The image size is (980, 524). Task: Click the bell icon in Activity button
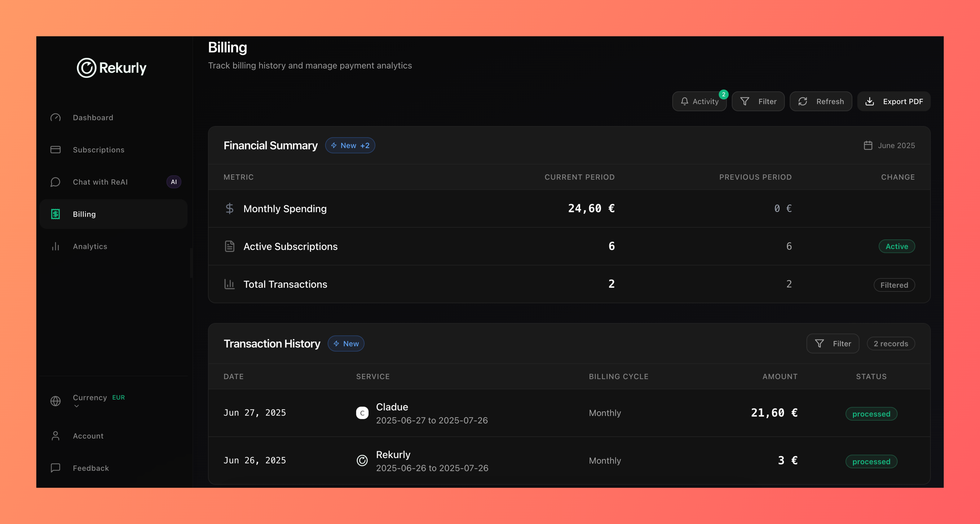pos(684,101)
